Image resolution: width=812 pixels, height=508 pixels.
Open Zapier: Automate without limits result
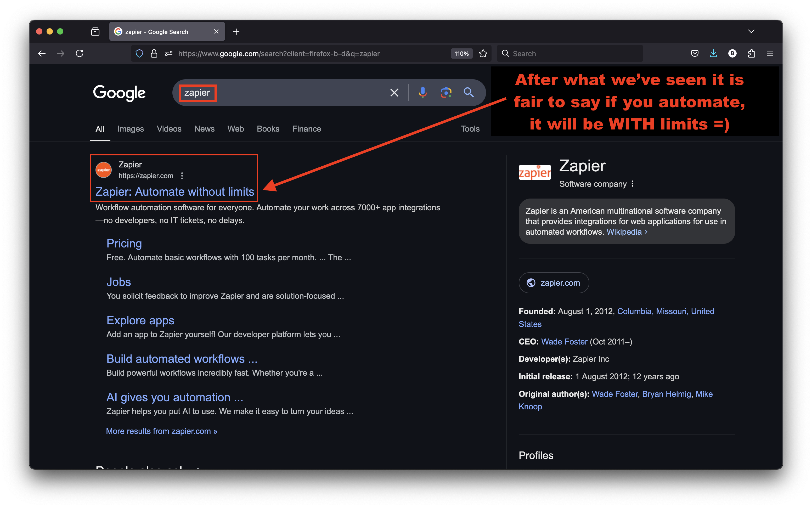click(175, 191)
